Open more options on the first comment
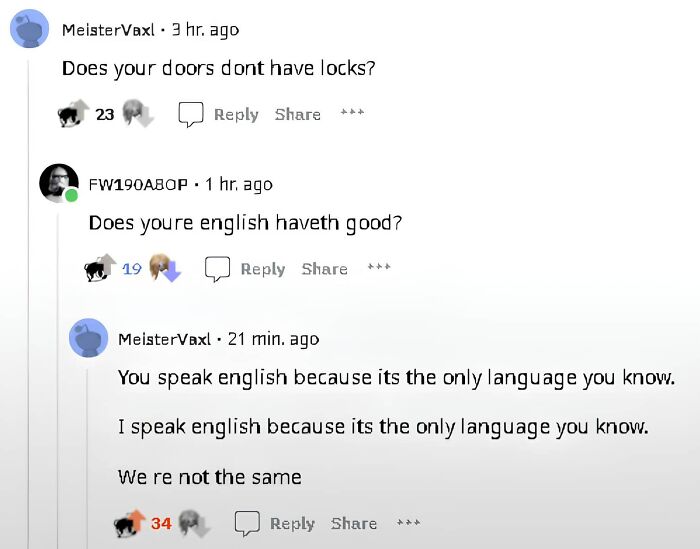The height and width of the screenshot is (549, 700). click(352, 112)
